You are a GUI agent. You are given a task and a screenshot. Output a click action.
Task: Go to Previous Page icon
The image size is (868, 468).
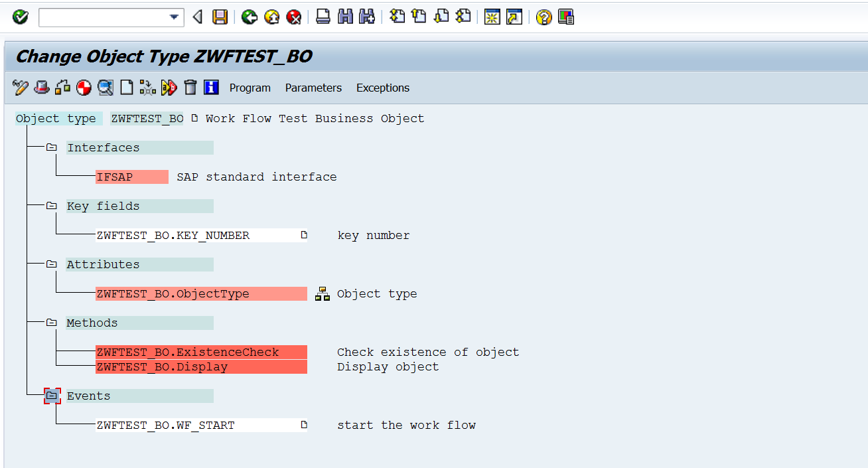[419, 17]
